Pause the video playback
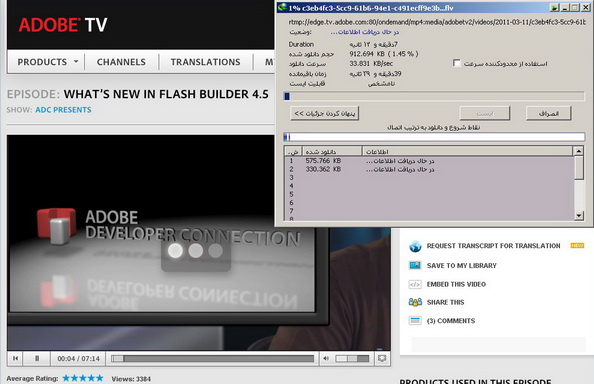Image resolution: width=594 pixels, height=384 pixels. [37, 358]
